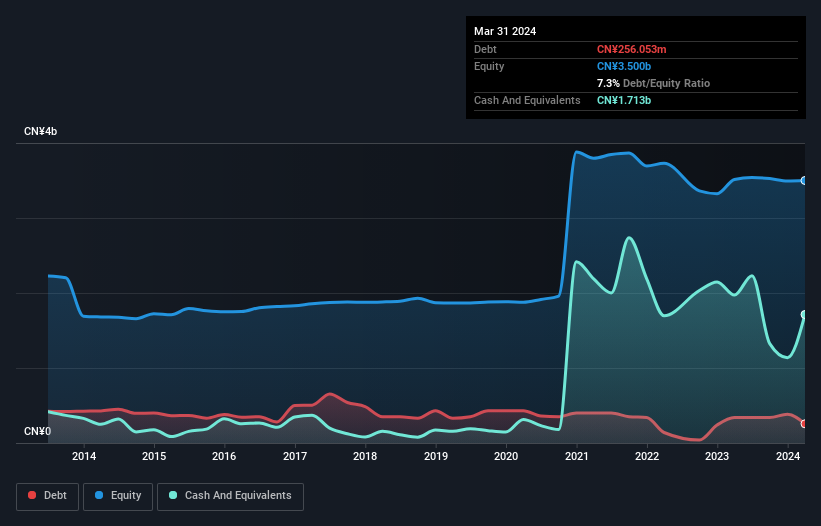
Task: Click the 2015 x-axis label
Action: [x=154, y=456]
